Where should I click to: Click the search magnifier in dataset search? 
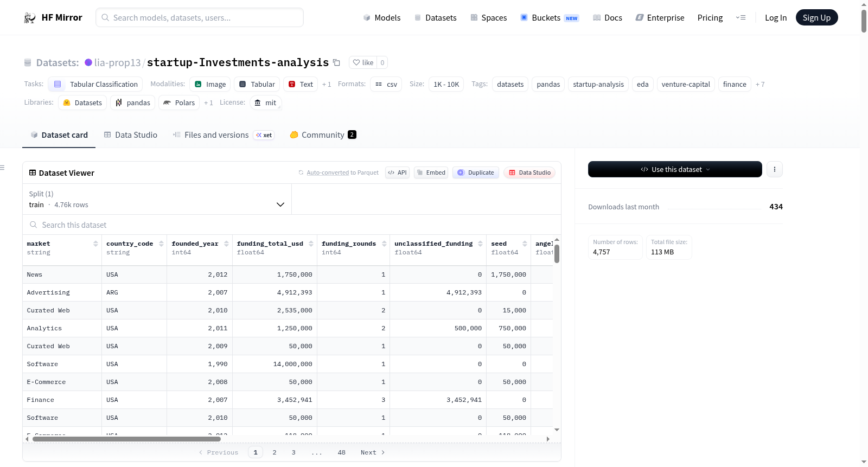33,225
